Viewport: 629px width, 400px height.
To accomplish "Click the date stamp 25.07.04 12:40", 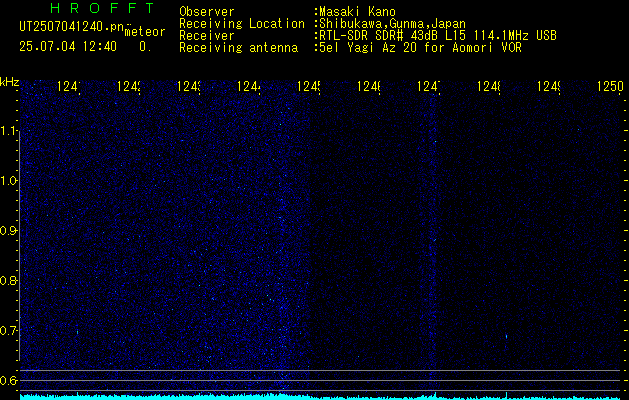I will click(x=68, y=47).
